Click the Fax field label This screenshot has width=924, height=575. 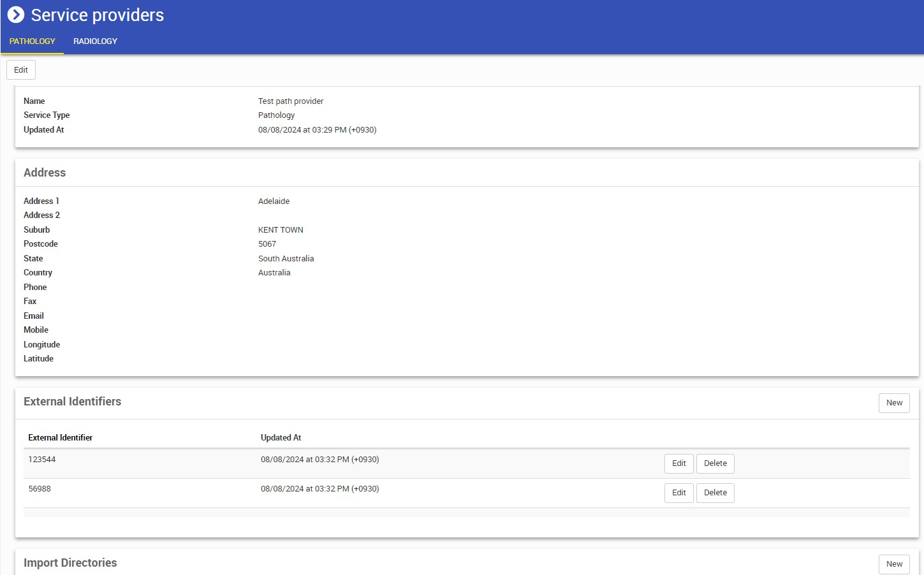[30, 302]
